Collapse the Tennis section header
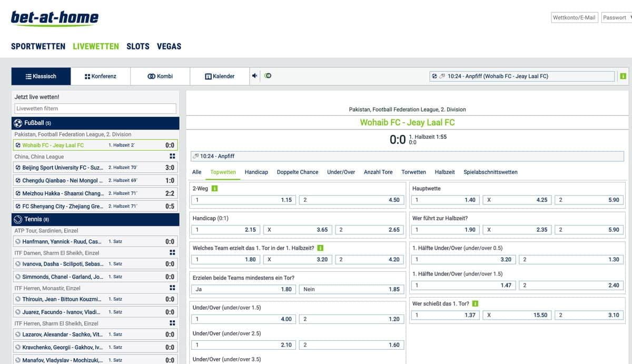 pyautogui.click(x=95, y=219)
